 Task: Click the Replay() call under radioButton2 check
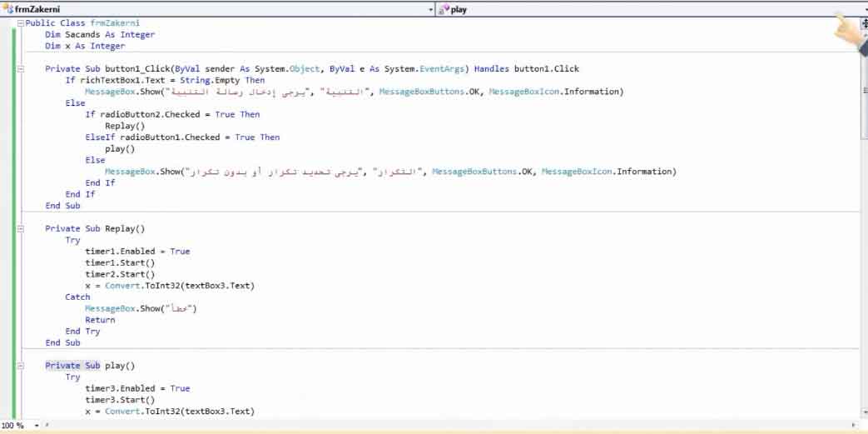pos(124,127)
